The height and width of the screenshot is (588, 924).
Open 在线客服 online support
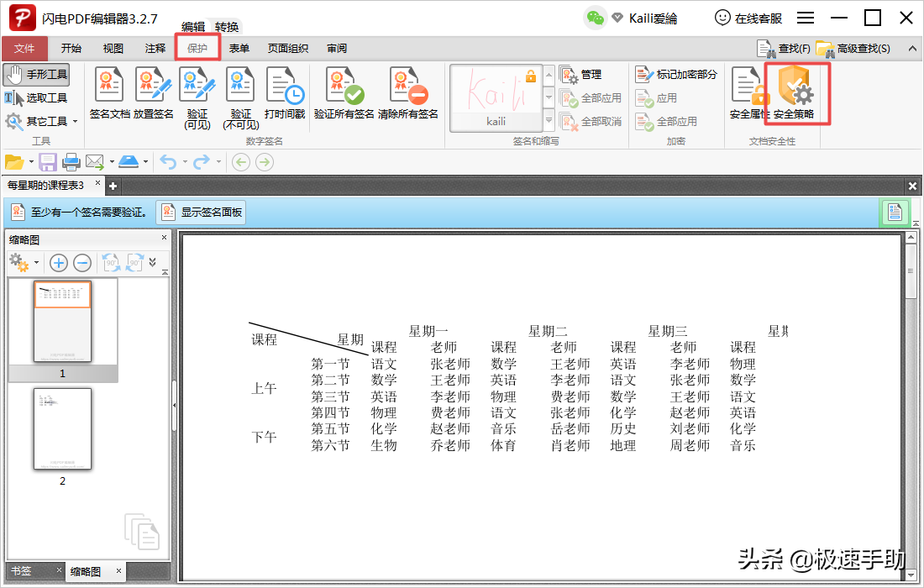click(748, 18)
